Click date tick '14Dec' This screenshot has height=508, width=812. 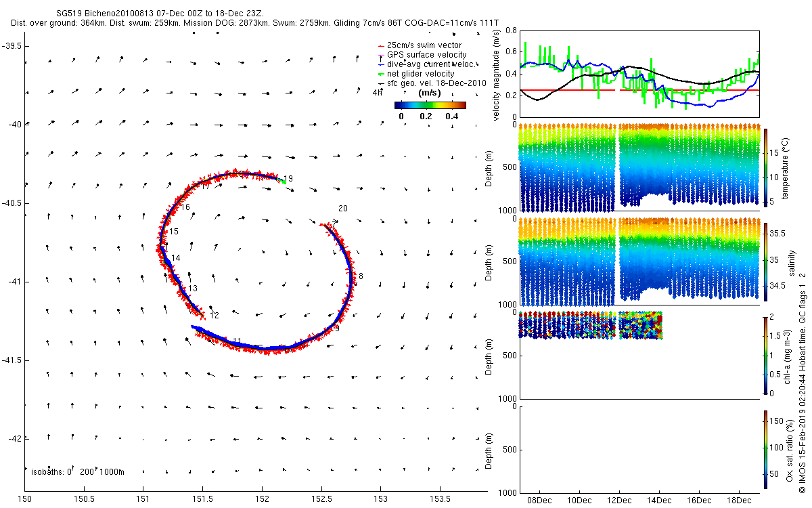pyautogui.click(x=659, y=501)
